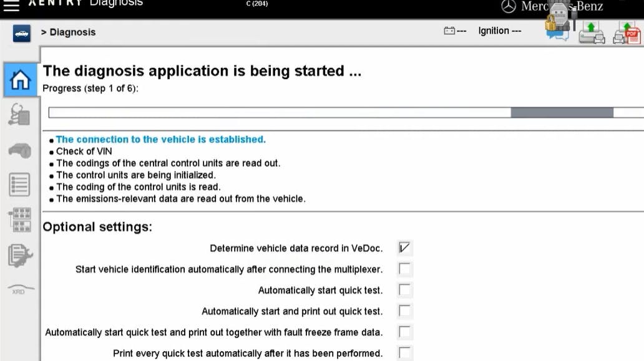The width and height of the screenshot is (644, 361).
Task: Click the blue vehicle icon beside Diagnosis
Action: click(x=21, y=33)
